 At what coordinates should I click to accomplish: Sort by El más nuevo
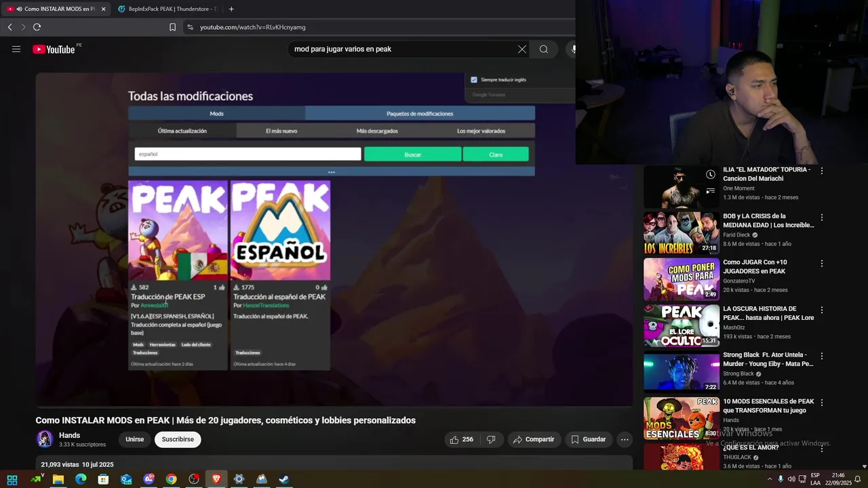click(x=281, y=131)
